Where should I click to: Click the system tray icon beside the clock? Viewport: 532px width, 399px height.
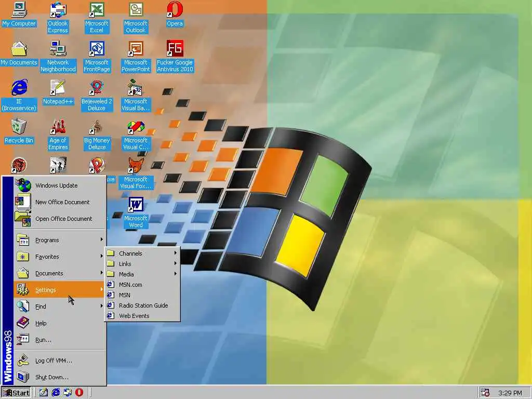[485, 393]
